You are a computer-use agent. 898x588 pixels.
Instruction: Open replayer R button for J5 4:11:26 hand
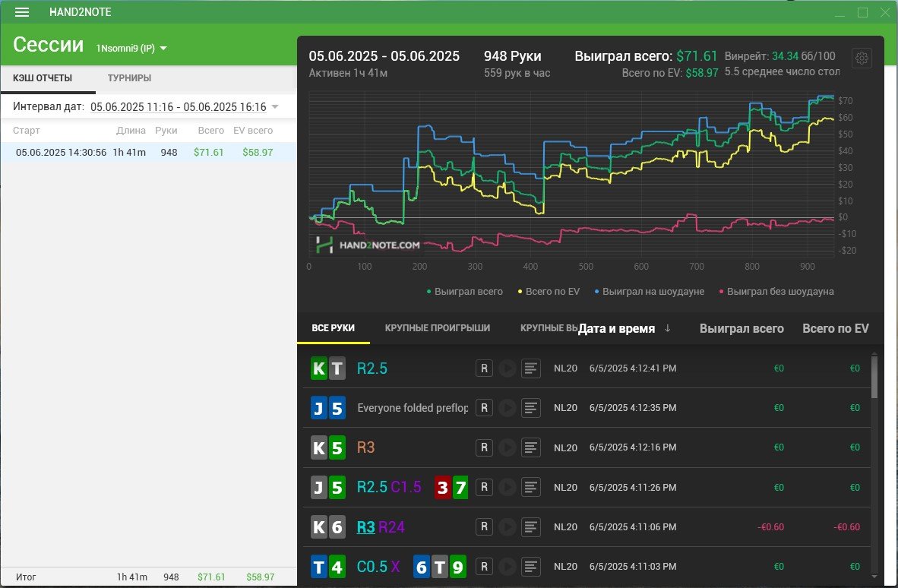[484, 487]
